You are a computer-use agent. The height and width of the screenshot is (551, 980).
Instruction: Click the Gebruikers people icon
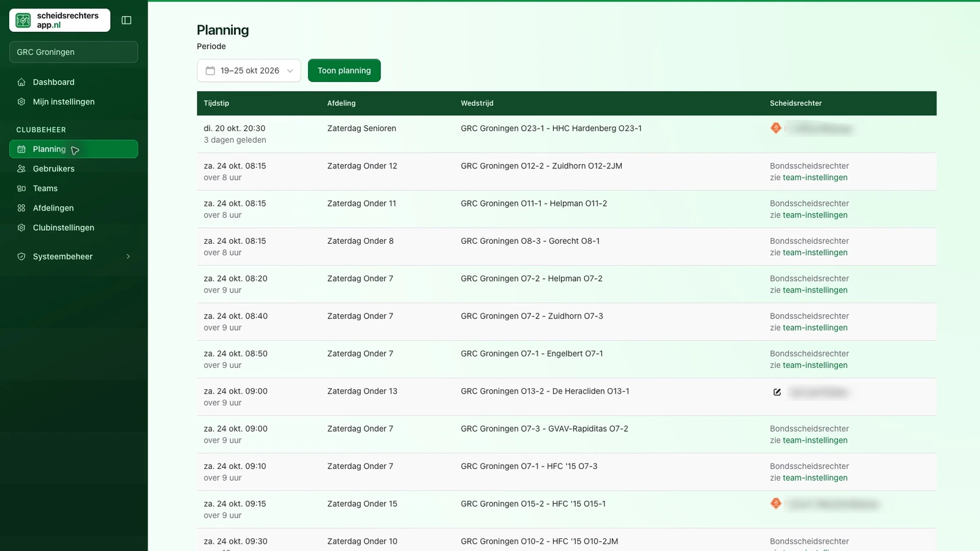[21, 169]
